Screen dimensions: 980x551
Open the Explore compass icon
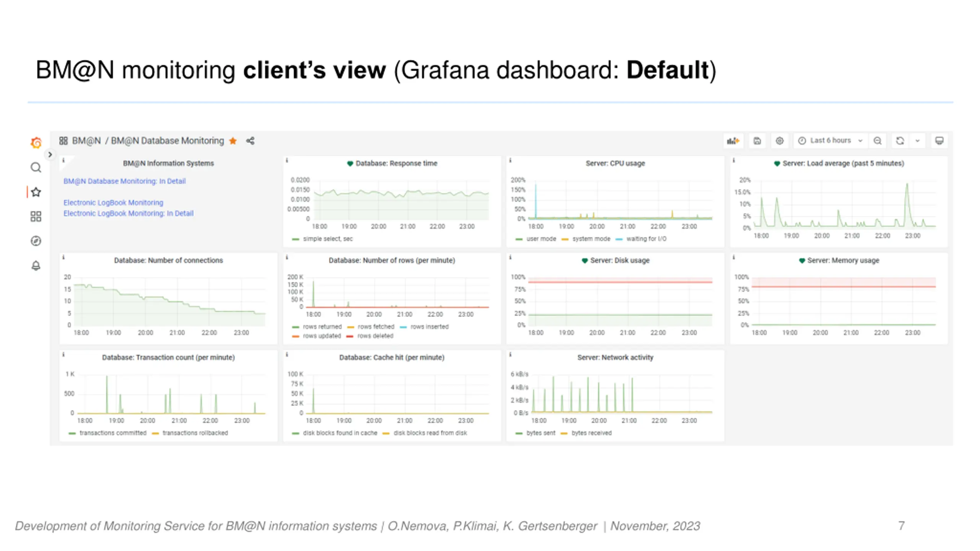point(36,241)
